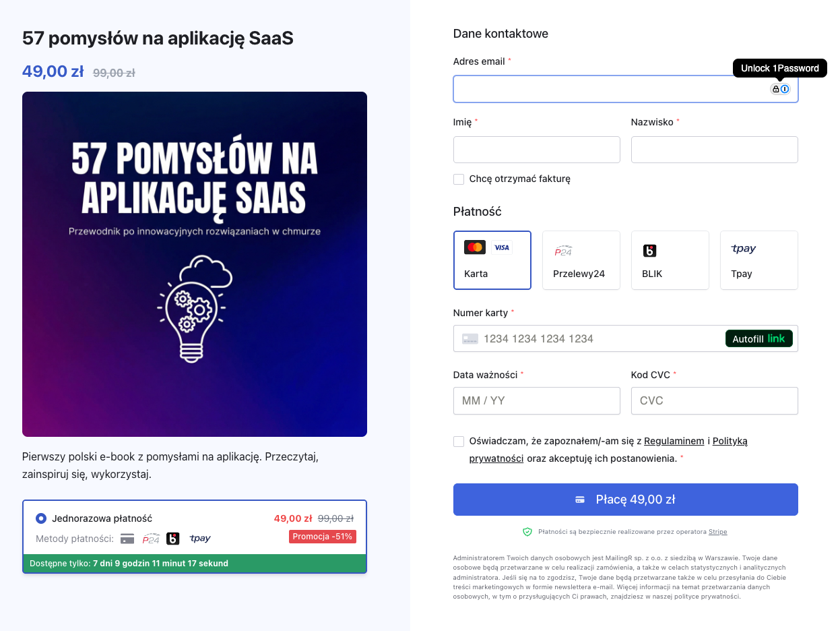Choose the Przelewy24 payment method tab

(x=581, y=260)
